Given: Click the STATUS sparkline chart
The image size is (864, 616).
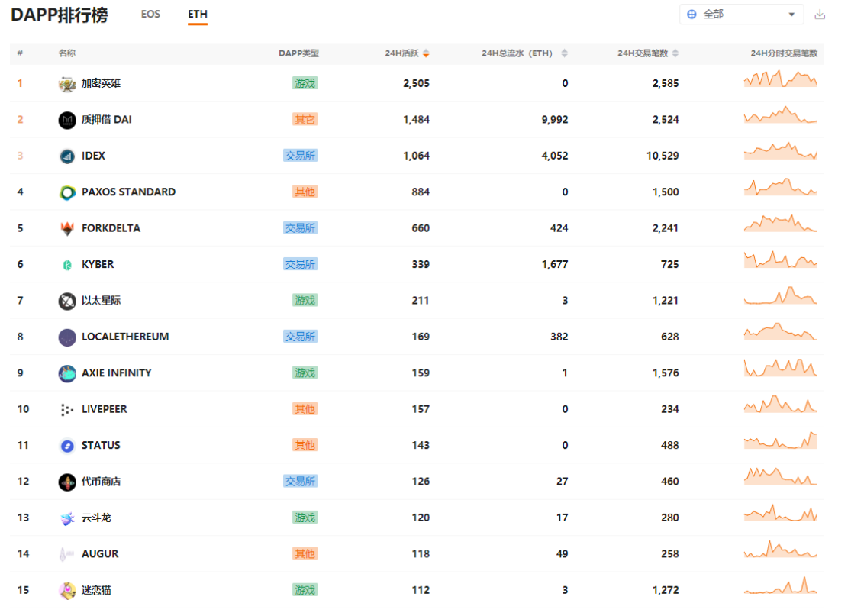Looking at the screenshot, I should (x=780, y=440).
